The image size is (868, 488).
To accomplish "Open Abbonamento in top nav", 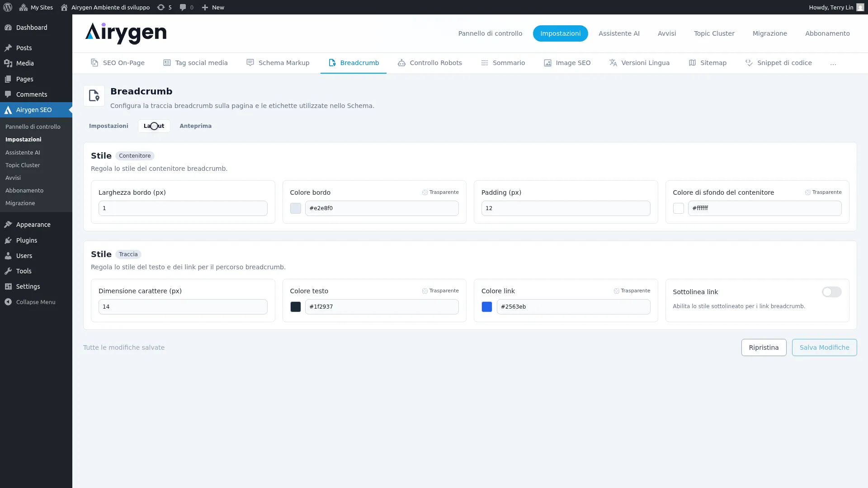I will tap(827, 33).
